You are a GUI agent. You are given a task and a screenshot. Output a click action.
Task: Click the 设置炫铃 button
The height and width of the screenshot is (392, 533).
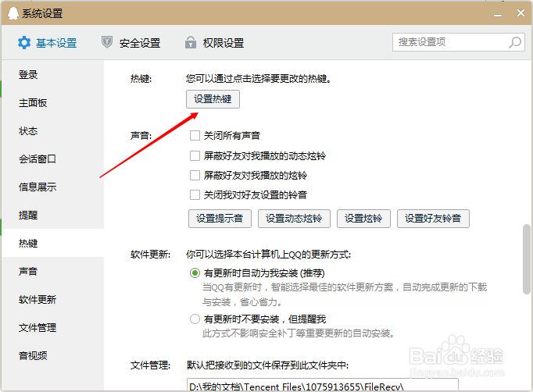click(x=363, y=219)
